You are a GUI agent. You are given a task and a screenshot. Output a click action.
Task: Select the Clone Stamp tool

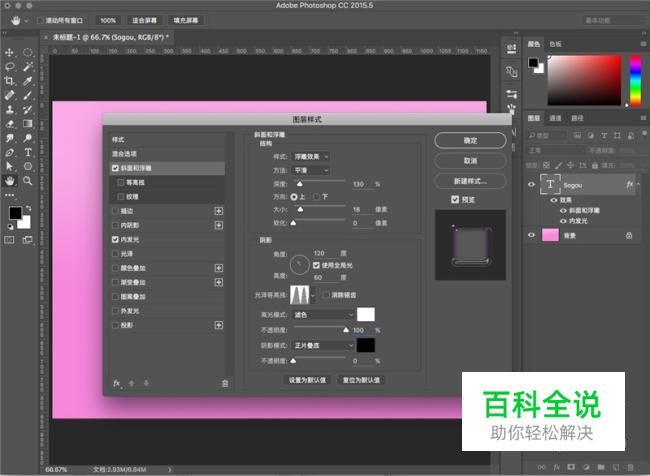(x=9, y=109)
